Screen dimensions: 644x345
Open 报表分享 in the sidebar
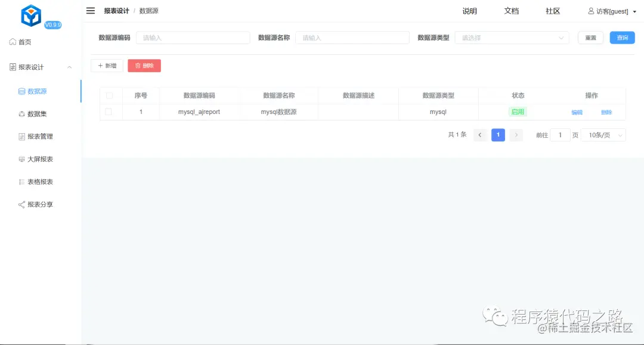(x=41, y=204)
